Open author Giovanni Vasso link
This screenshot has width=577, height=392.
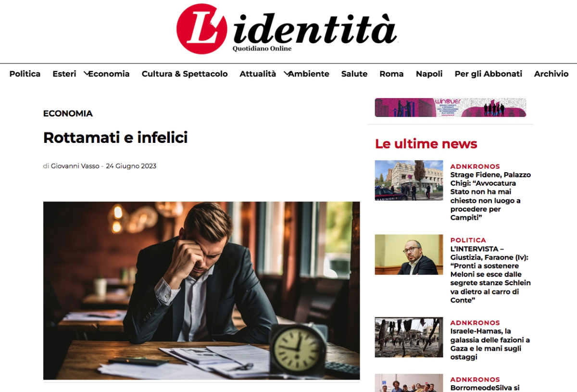click(x=75, y=166)
